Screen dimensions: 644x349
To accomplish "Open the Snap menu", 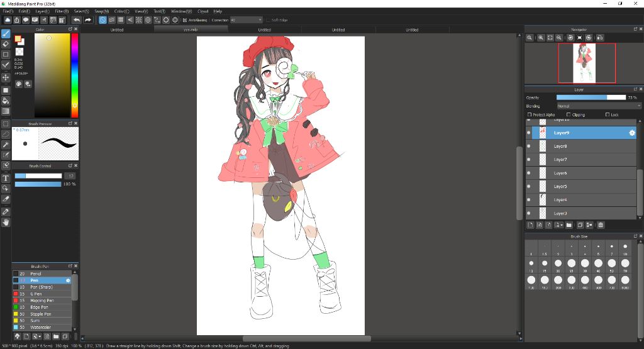I will click(x=102, y=11).
